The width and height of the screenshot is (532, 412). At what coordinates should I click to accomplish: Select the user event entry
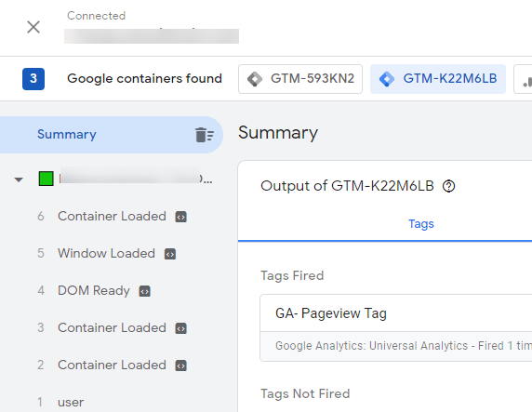click(x=71, y=403)
